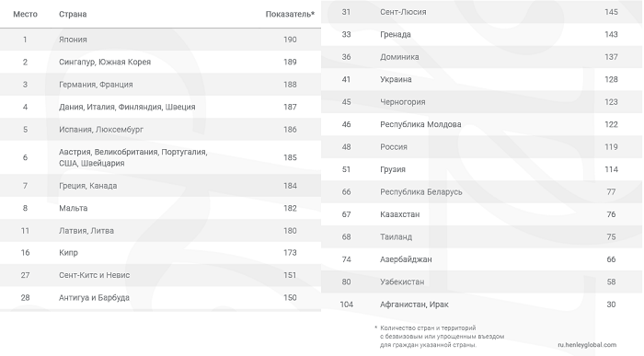Click the Место column header
Viewport: 644px width, 356px height.
point(25,14)
